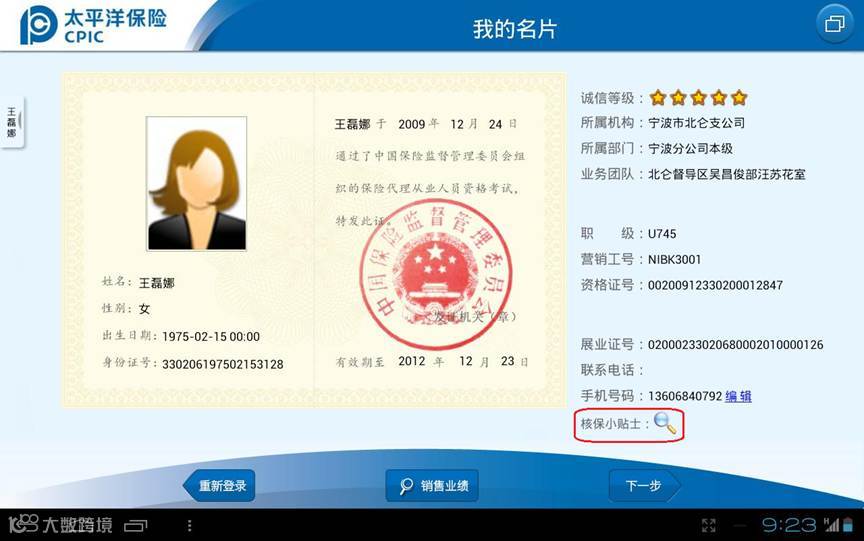Open the three-dot overflow menu in system bar

point(190,526)
